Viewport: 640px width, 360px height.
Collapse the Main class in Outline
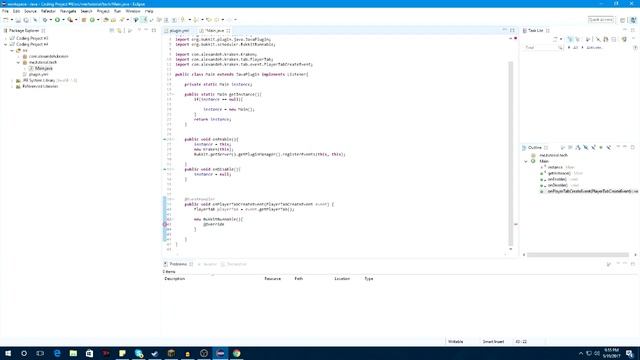point(526,162)
